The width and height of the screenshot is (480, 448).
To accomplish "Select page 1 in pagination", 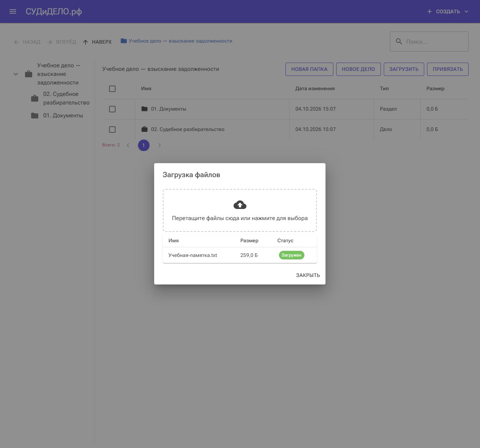I will click(x=144, y=145).
